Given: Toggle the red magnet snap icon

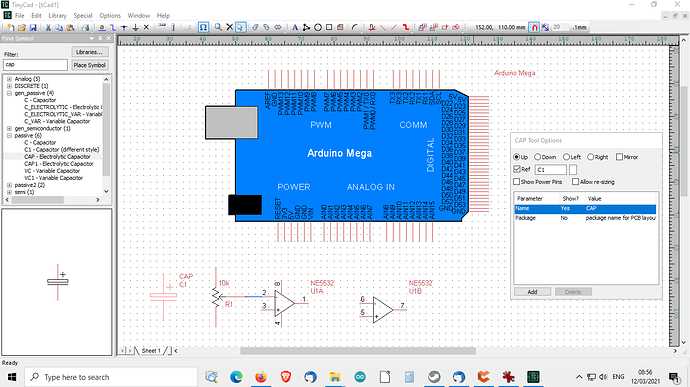Looking at the screenshot, I should (534, 27).
